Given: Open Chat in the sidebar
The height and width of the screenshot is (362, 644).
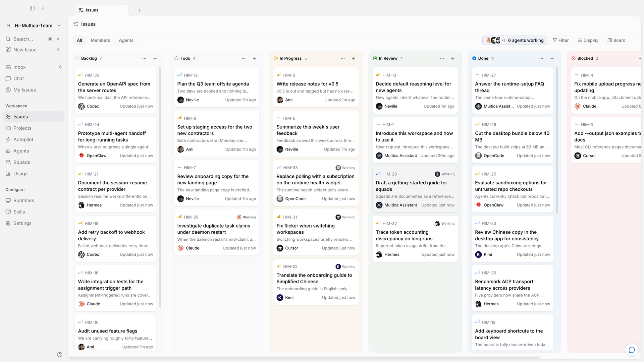Looking at the screenshot, I should coord(34,78).
